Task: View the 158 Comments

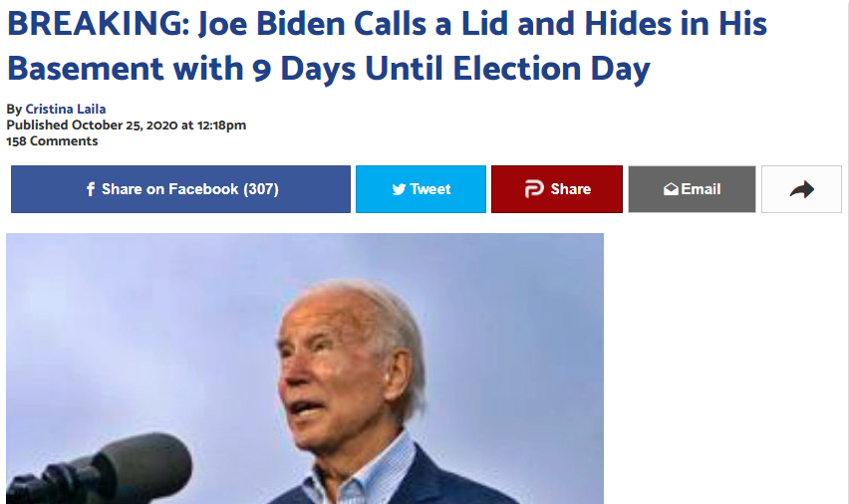Action: (52, 140)
